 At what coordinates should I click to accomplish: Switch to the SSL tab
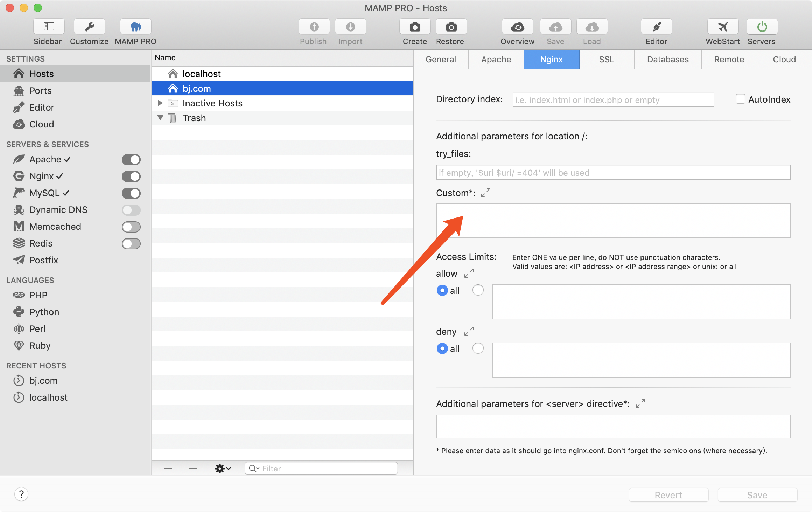[607, 59]
